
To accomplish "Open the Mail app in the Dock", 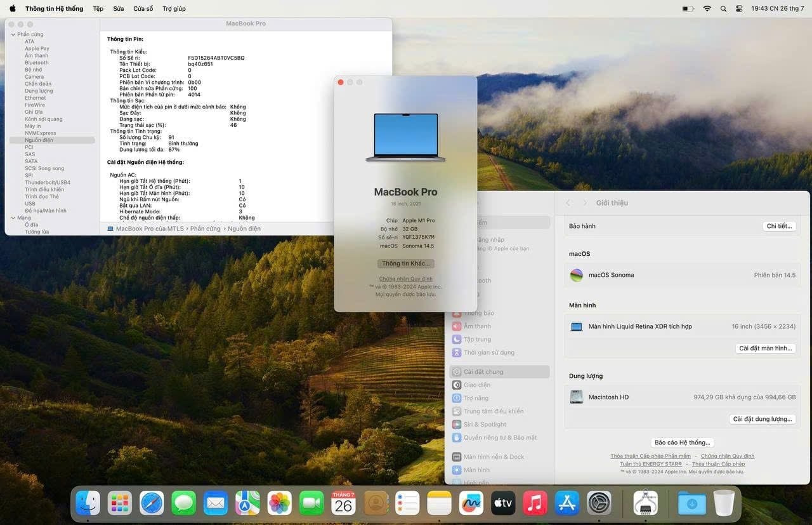I will [x=216, y=503].
